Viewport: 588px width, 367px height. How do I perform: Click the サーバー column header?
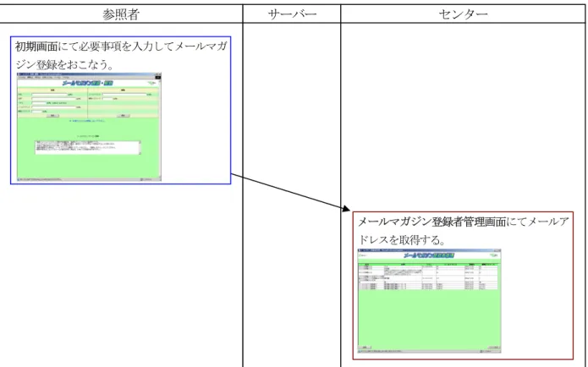[292, 14]
